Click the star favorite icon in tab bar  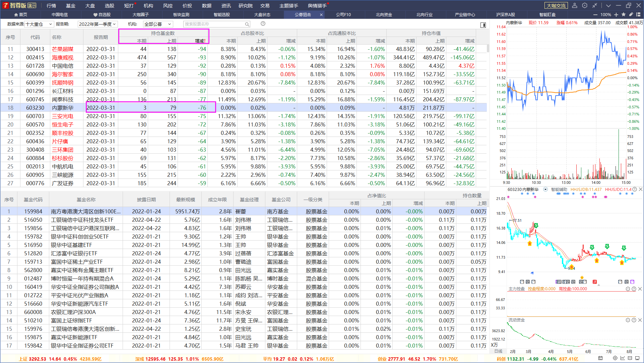(x=624, y=15)
